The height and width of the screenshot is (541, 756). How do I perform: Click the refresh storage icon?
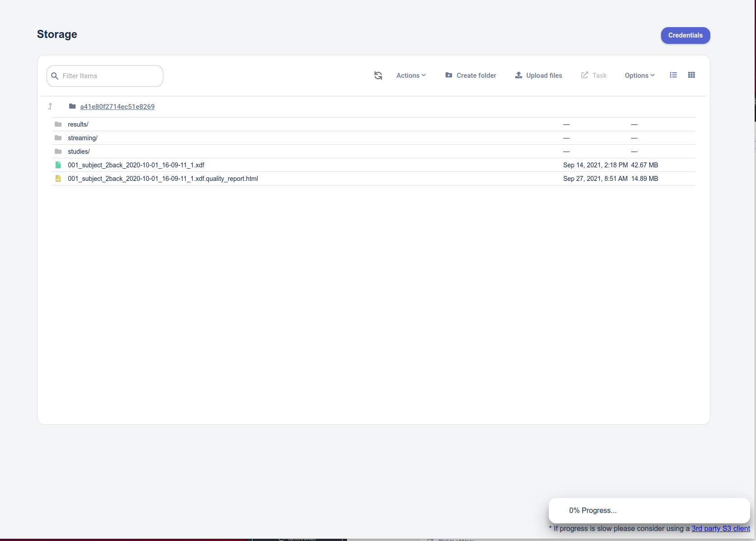tap(378, 76)
